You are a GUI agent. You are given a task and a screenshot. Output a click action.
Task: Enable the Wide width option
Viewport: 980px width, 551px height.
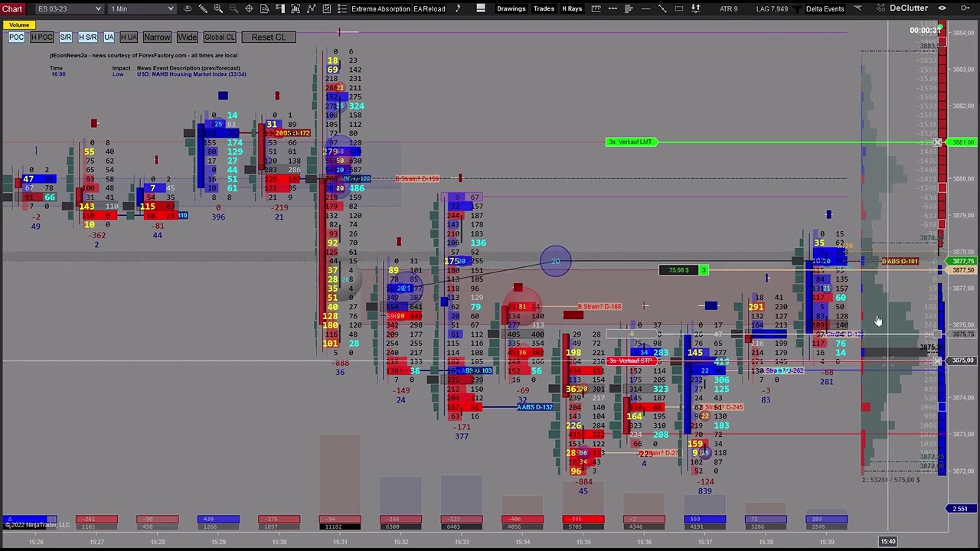[x=187, y=37]
